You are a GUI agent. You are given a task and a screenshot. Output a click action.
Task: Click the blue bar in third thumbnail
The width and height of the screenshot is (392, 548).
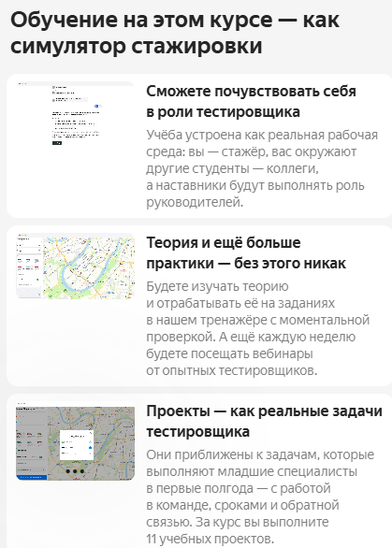point(32,477)
